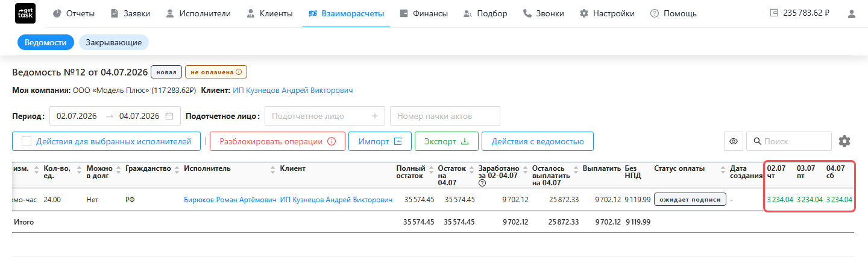The height and width of the screenshot is (271, 868).
Task: Click the 24.00 quantity cell
Action: (x=52, y=200)
